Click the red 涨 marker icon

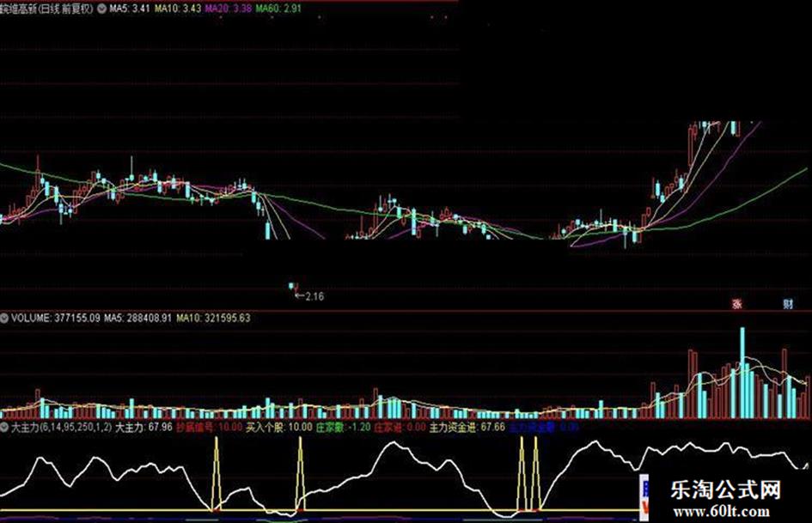point(736,303)
